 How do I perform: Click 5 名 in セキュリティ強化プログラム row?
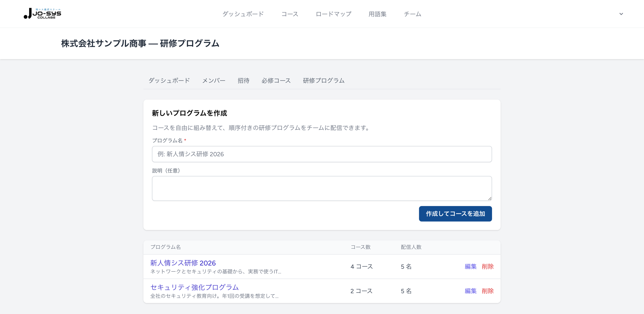pos(406,291)
